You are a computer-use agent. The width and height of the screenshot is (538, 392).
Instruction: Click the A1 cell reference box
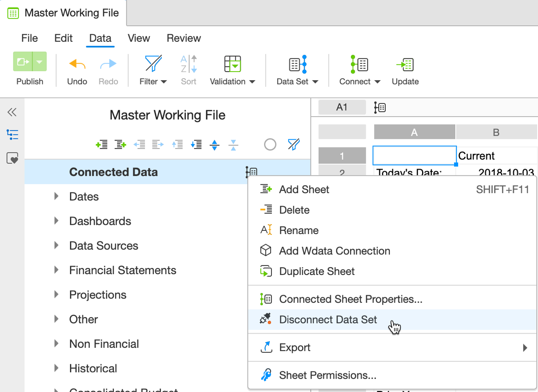(x=342, y=108)
